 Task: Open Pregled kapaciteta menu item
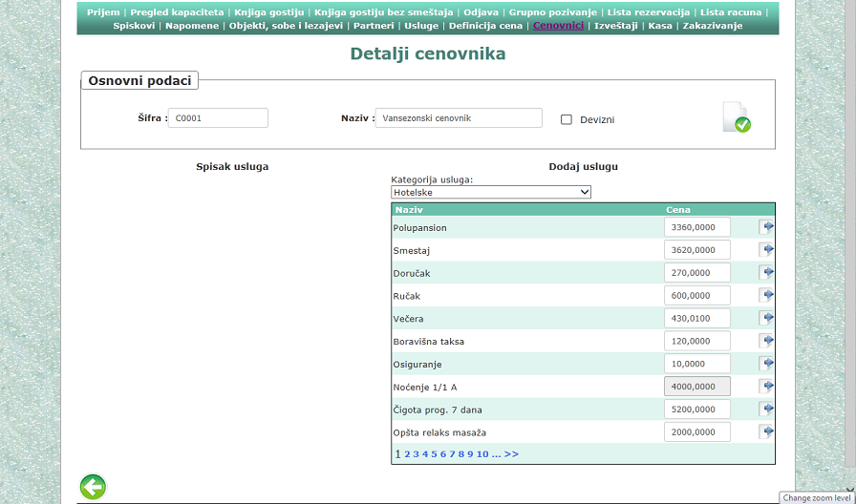click(x=177, y=12)
